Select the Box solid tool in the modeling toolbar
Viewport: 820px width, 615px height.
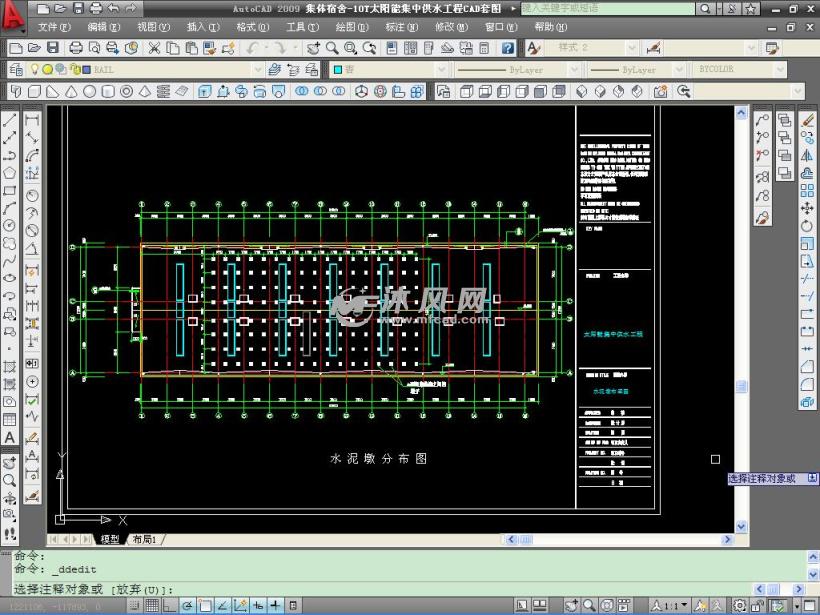point(34,92)
